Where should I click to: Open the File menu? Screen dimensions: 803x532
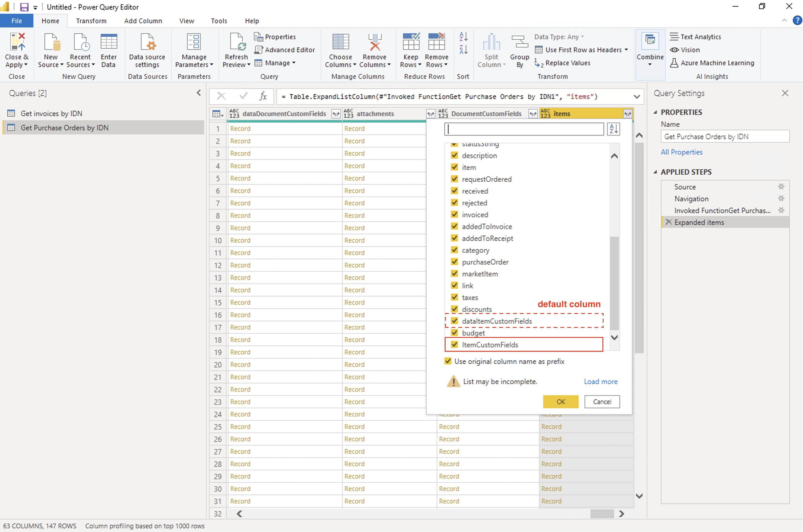coord(17,21)
